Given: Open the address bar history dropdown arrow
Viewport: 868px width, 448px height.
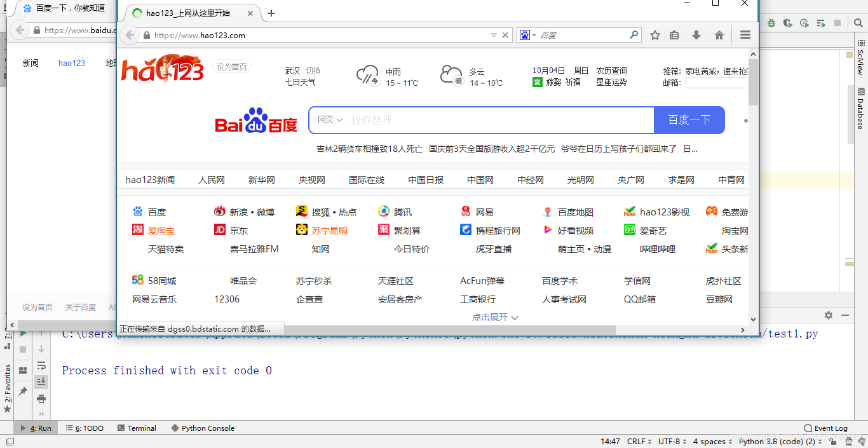Looking at the screenshot, I should coord(494,35).
